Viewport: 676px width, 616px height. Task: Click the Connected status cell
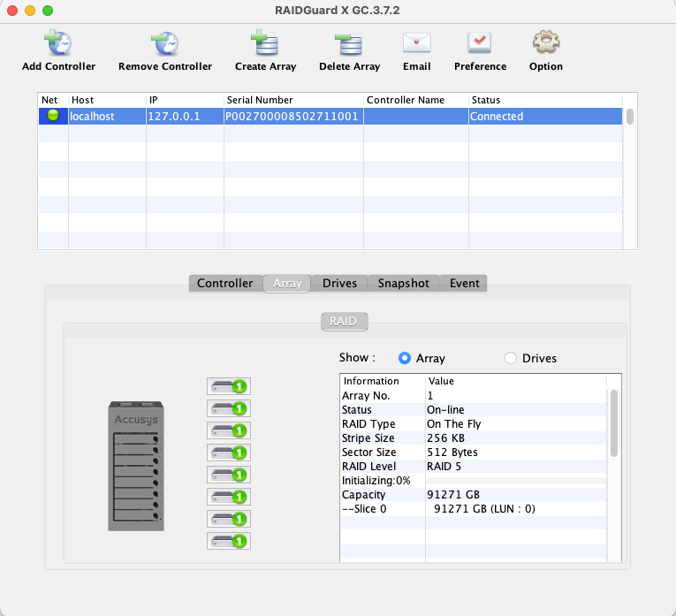pyautogui.click(x=545, y=117)
